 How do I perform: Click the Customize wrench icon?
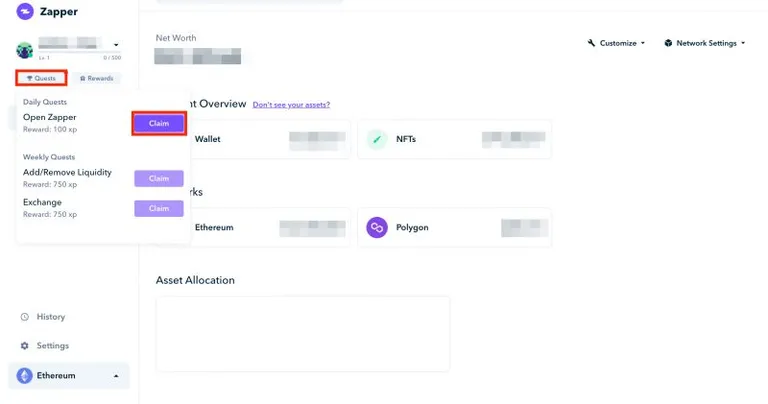point(591,43)
